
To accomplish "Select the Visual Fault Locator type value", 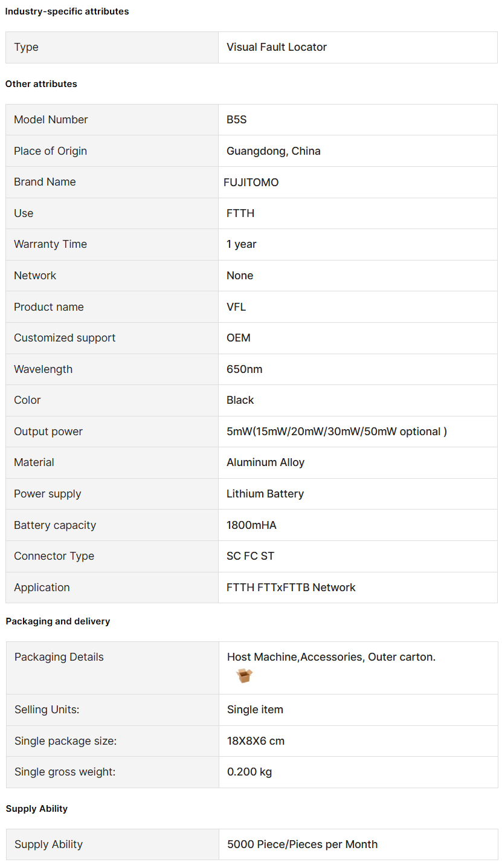I will point(277,47).
